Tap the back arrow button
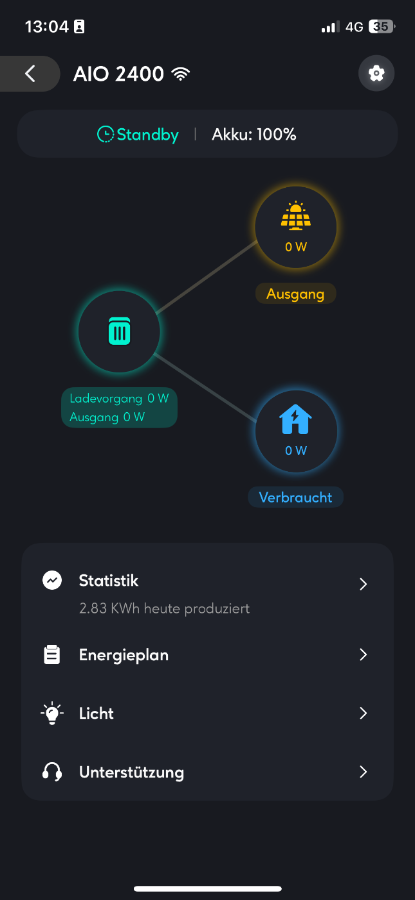The width and height of the screenshot is (415, 900). click(30, 73)
